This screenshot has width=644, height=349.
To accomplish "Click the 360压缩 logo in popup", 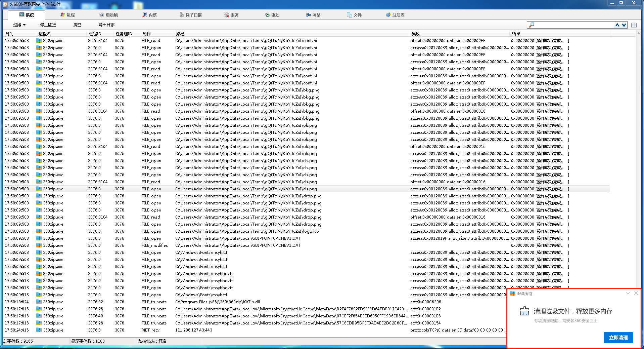I will [512, 294].
